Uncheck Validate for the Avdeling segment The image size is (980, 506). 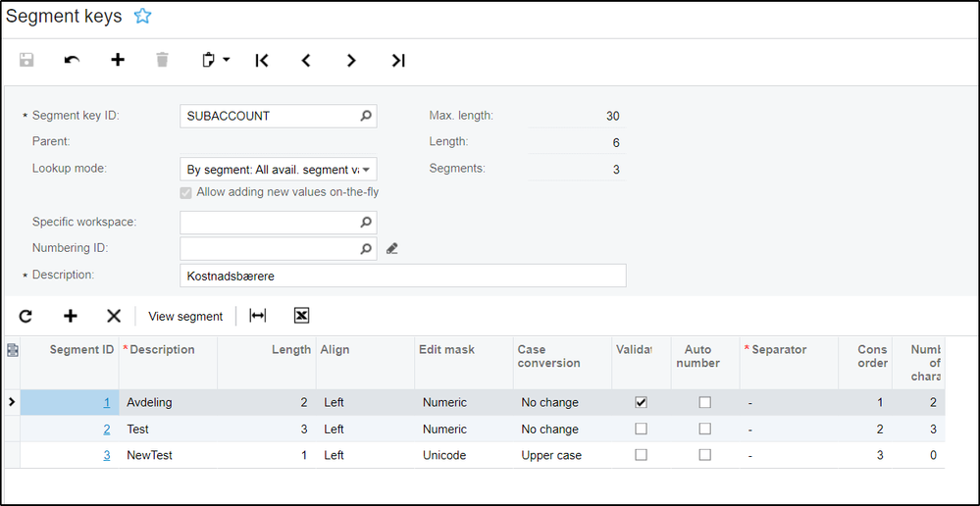tap(641, 402)
